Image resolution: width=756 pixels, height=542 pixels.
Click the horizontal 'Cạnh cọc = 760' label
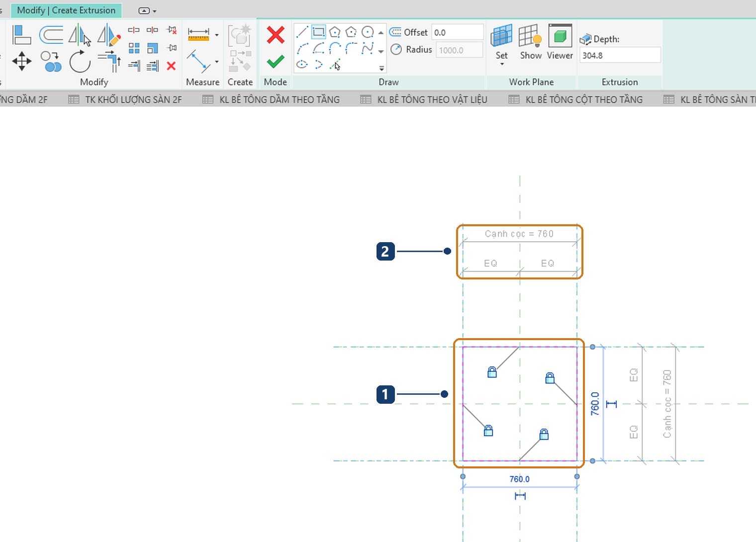pyautogui.click(x=519, y=234)
